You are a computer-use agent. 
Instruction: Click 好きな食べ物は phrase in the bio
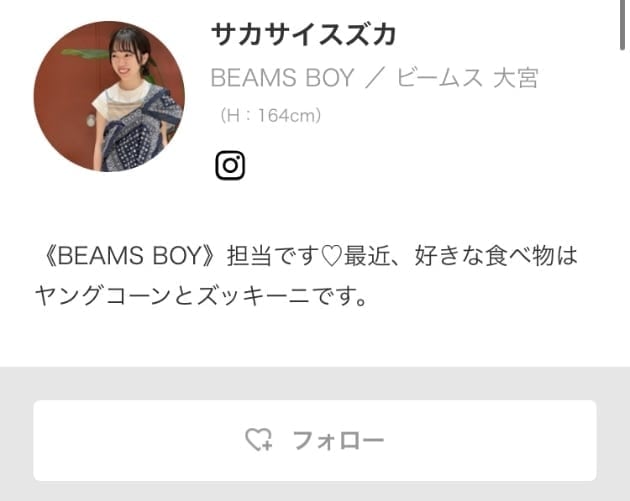(496, 256)
